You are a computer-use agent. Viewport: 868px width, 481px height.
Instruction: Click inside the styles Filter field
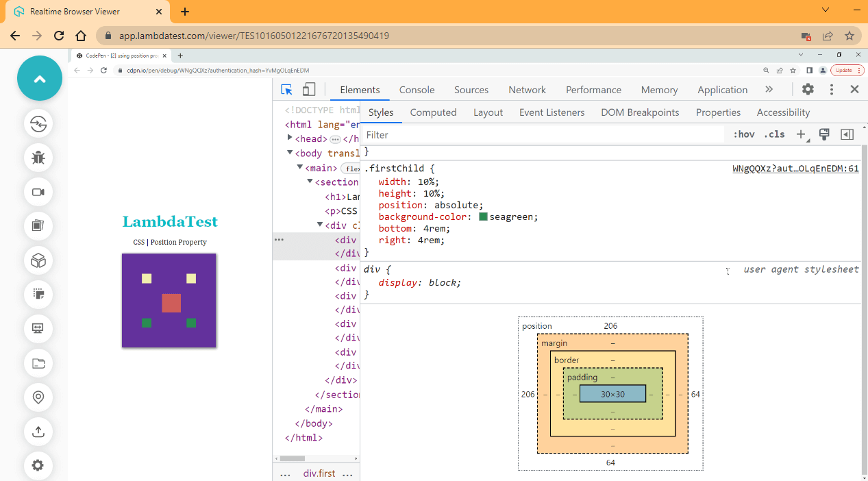tap(411, 134)
